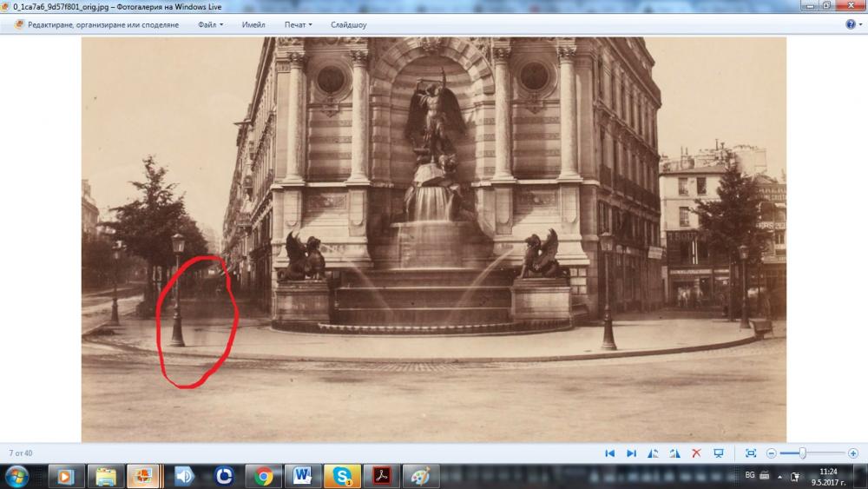Screen dimensions: 868x489
Task: Expand the Печат dropdown menu
Action: tap(298, 24)
